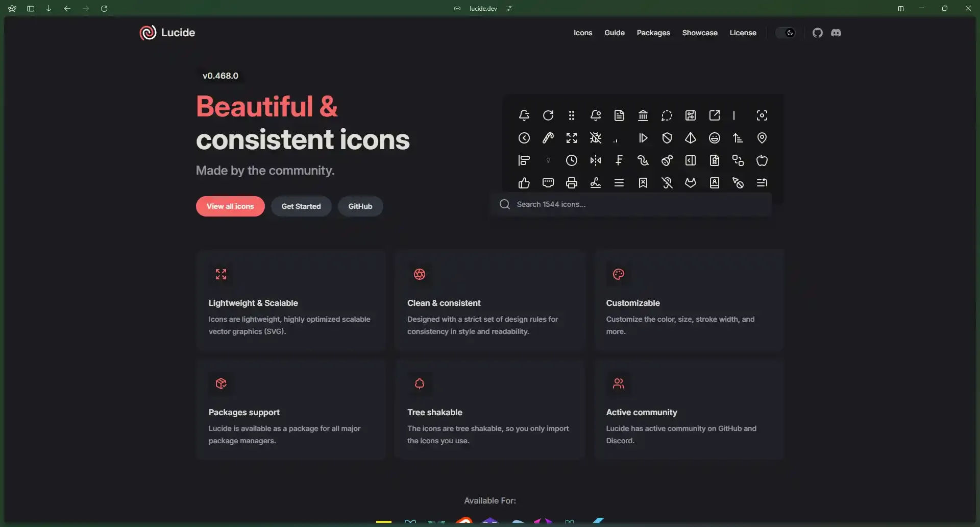The image size is (980, 527).
Task: Select the candy cane icon
Action: coord(548,138)
